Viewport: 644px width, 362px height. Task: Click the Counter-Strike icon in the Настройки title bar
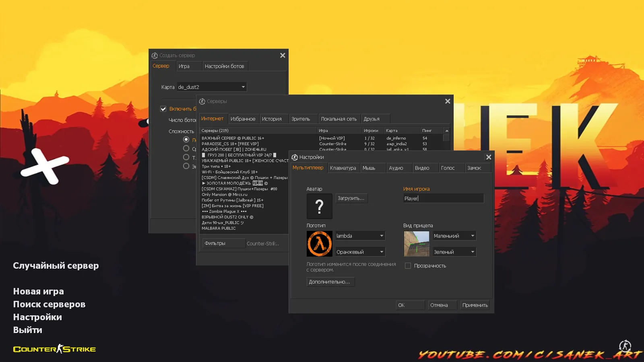coord(295,157)
